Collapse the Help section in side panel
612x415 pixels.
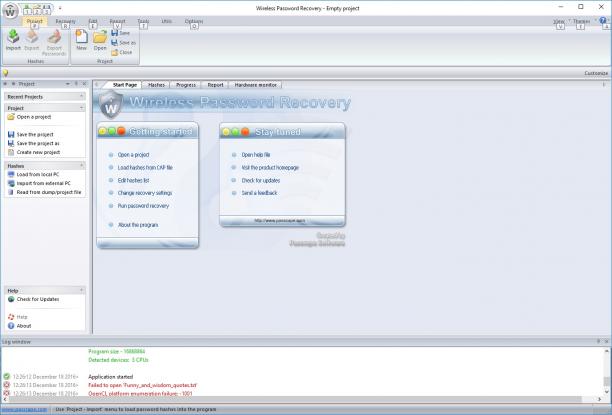click(x=82, y=290)
